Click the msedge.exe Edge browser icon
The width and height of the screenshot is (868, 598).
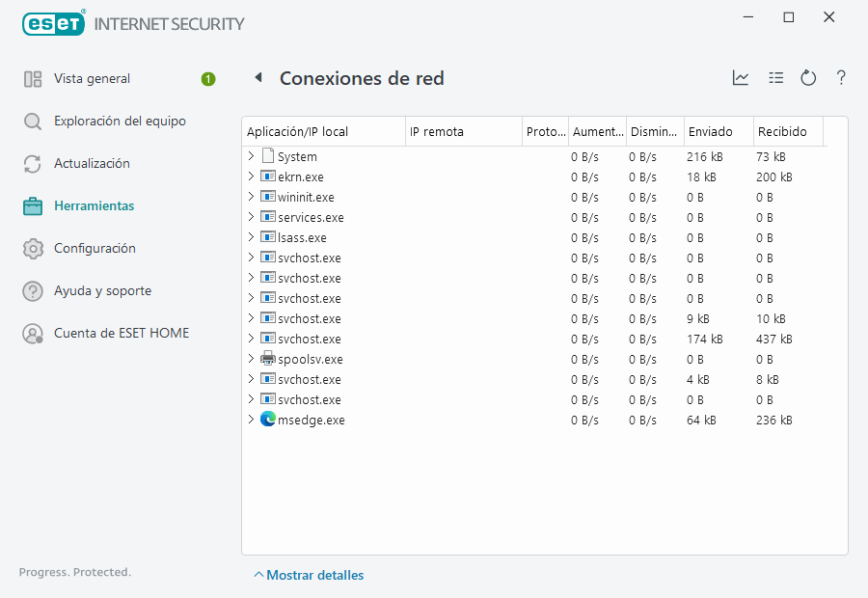(x=268, y=420)
